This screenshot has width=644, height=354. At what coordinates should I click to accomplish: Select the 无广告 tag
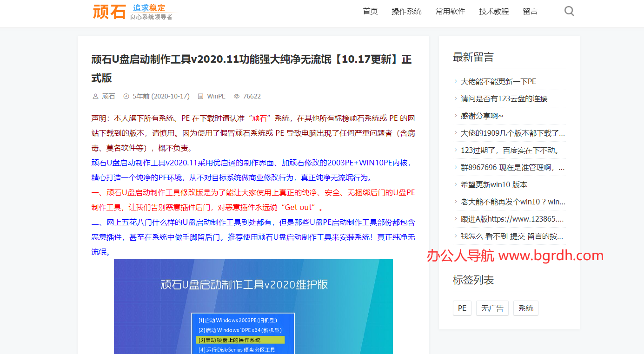(492, 308)
